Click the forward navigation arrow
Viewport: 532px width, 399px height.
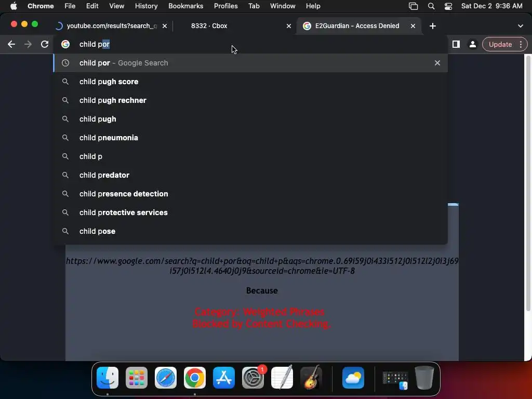[x=28, y=45]
